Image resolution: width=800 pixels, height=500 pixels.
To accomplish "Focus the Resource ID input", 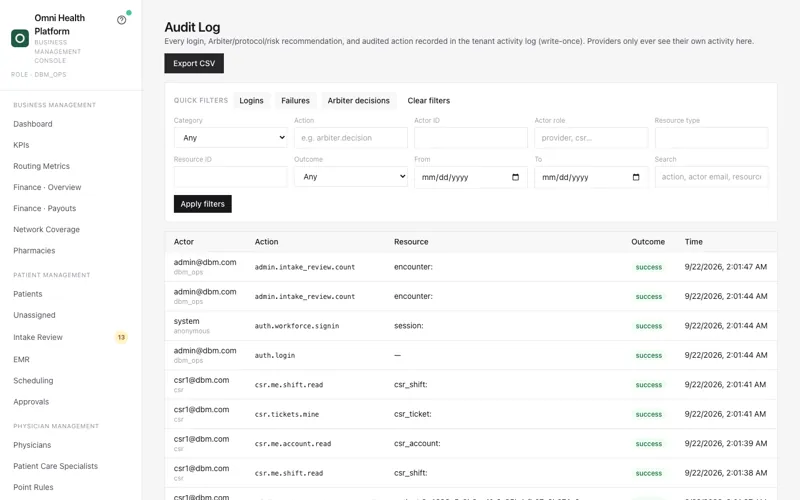I will pos(231,177).
